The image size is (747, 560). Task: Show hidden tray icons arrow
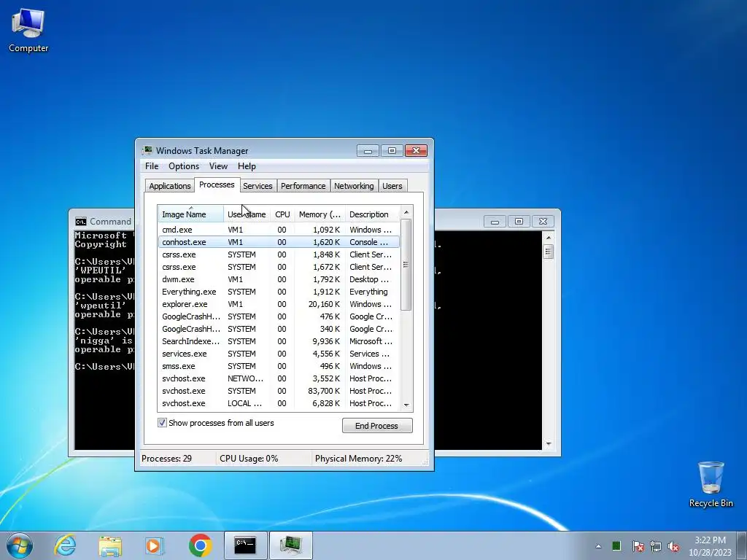[598, 546]
